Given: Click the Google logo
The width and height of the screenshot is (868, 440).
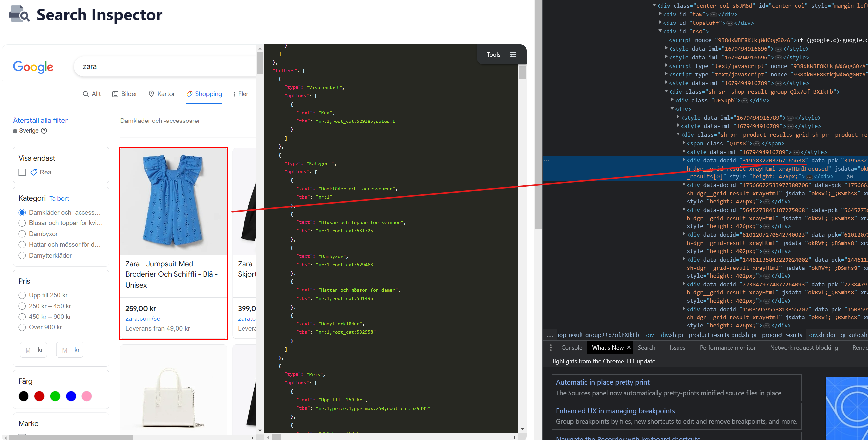Looking at the screenshot, I should tap(33, 67).
